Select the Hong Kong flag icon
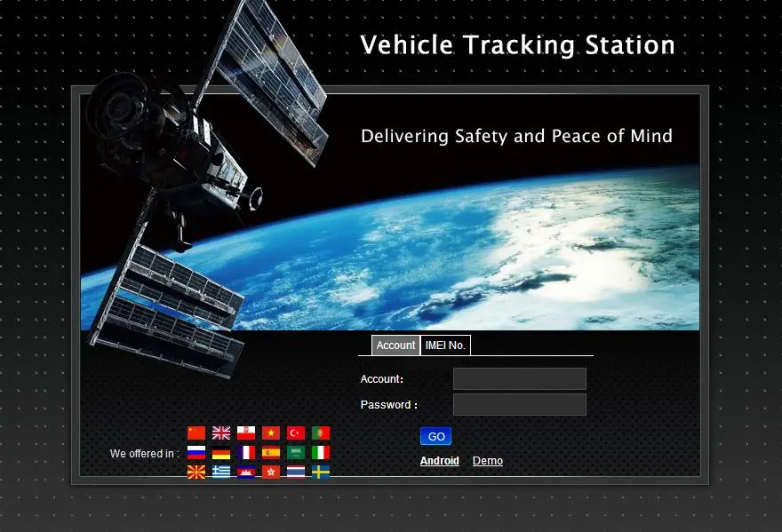Viewport: 782px width, 532px height. point(271,472)
